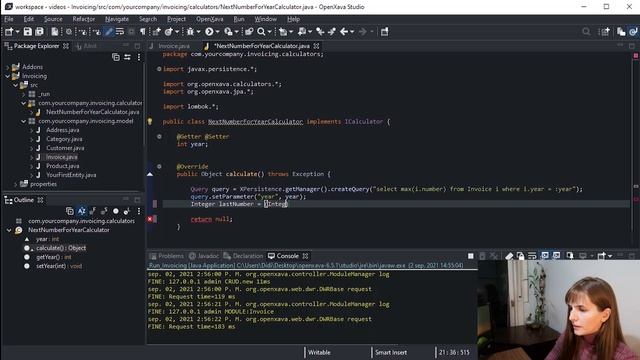Viewport: 640px width, 360px height.
Task: Click the Search magnifier toolbar icon
Action: tap(261, 31)
